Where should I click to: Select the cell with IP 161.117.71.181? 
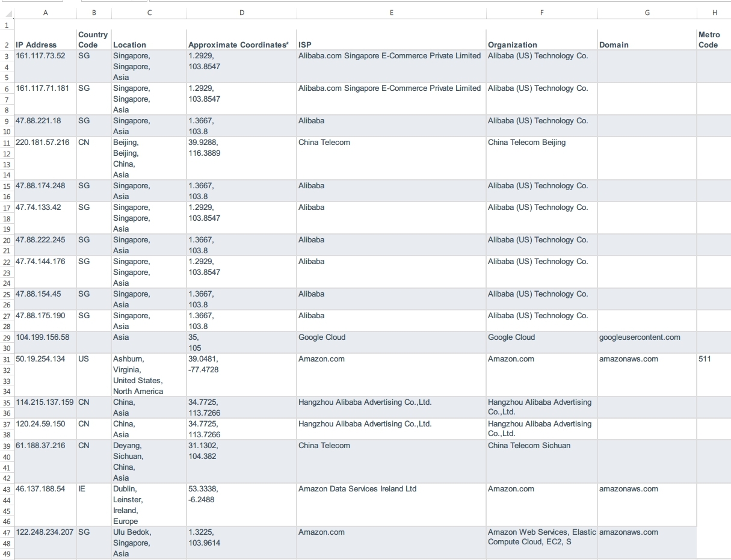coord(45,99)
